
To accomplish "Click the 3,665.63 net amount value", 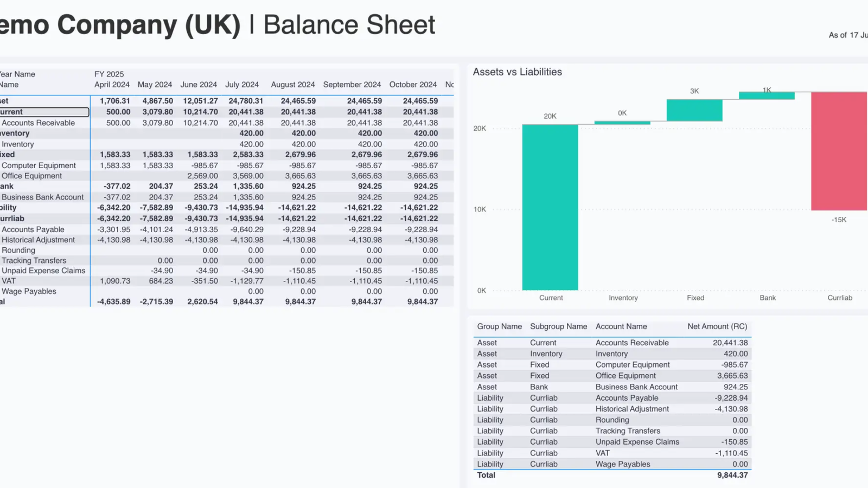I will (x=732, y=376).
